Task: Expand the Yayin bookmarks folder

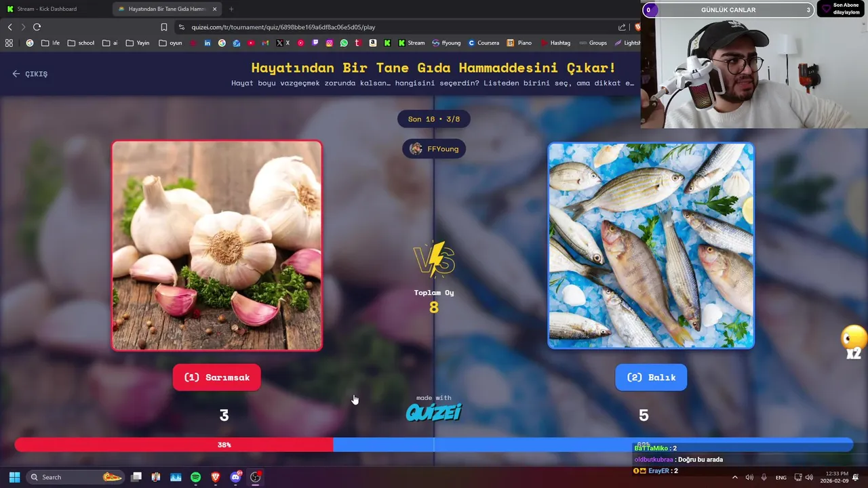Action: pyautogui.click(x=138, y=43)
